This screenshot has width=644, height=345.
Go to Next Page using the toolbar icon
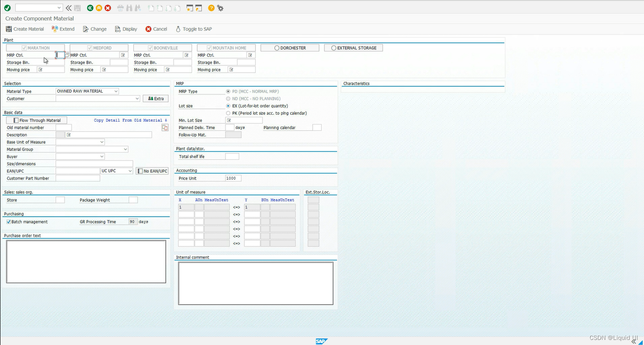(x=169, y=8)
